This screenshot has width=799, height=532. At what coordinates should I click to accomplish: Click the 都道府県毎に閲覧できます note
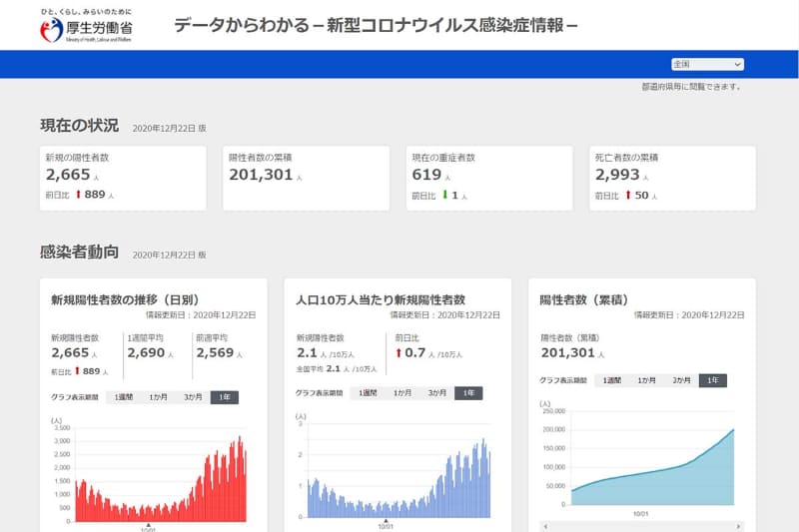point(691,87)
